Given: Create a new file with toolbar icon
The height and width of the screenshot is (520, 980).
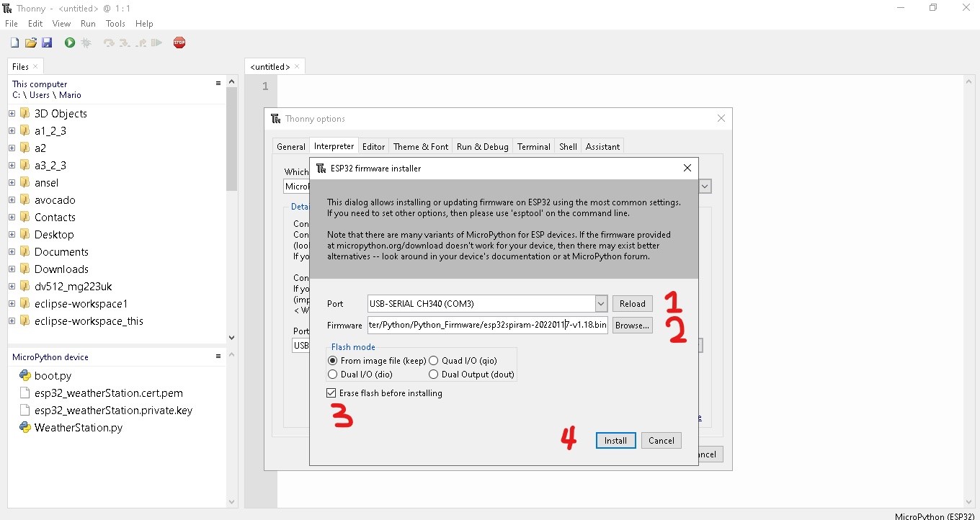Looking at the screenshot, I should [14, 43].
